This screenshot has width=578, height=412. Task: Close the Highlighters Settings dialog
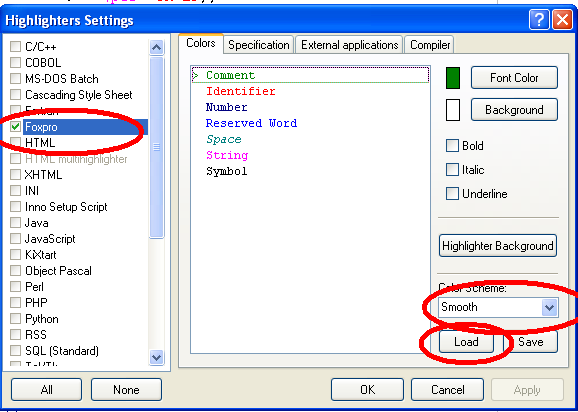pos(562,20)
